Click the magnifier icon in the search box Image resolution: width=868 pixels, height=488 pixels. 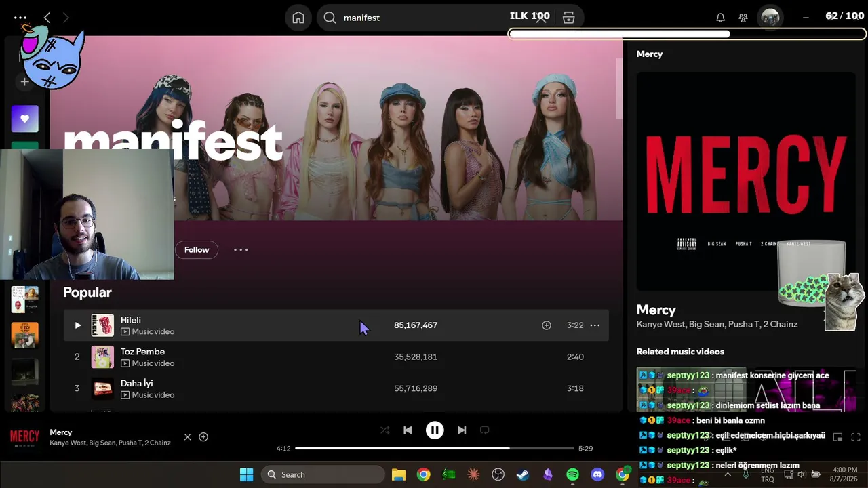[x=330, y=18]
